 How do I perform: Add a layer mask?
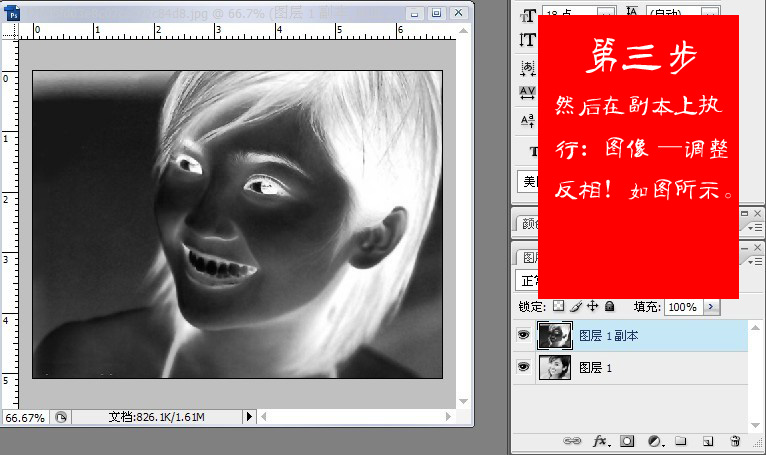(627, 440)
